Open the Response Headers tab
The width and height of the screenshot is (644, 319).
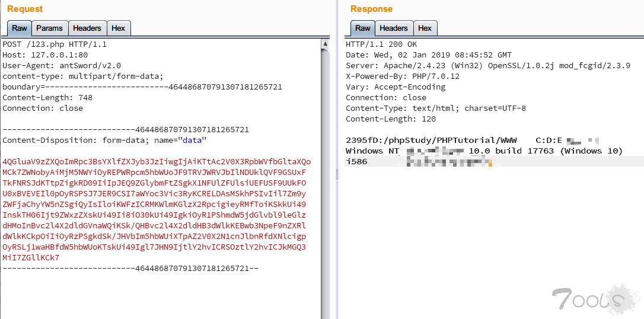pos(394,28)
